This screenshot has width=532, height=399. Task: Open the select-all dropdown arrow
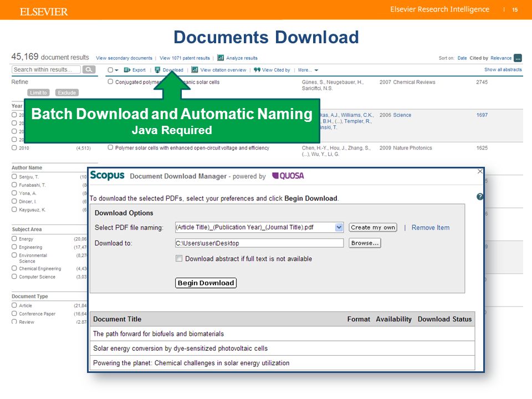116,70
